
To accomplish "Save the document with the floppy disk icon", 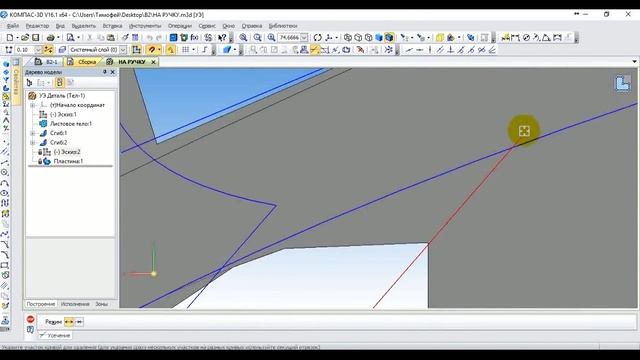I will coord(36,38).
